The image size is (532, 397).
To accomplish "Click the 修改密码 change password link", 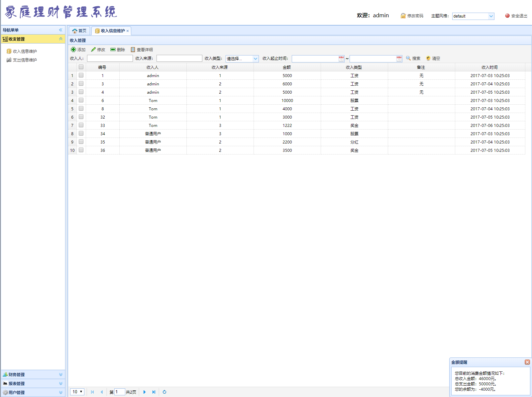I will click(412, 16).
